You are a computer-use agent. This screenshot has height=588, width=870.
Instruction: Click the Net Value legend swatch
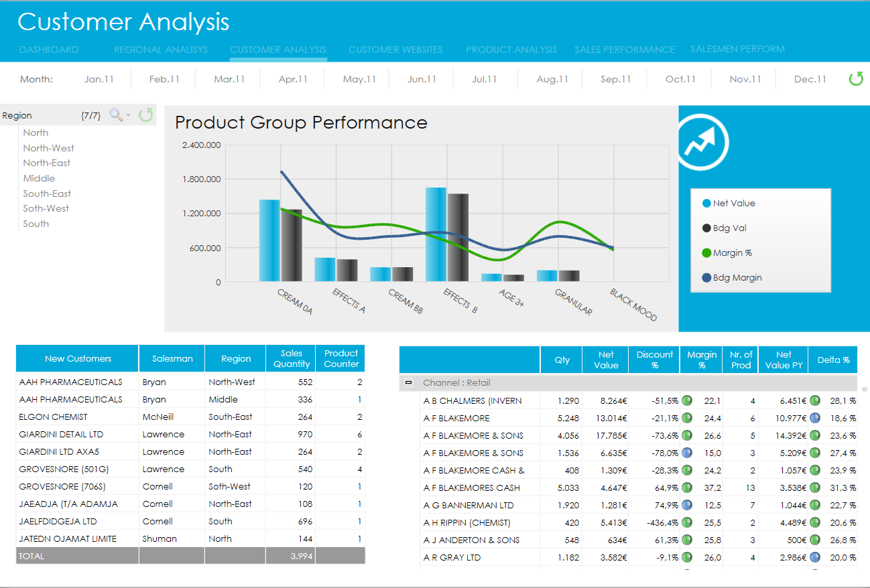pos(706,203)
